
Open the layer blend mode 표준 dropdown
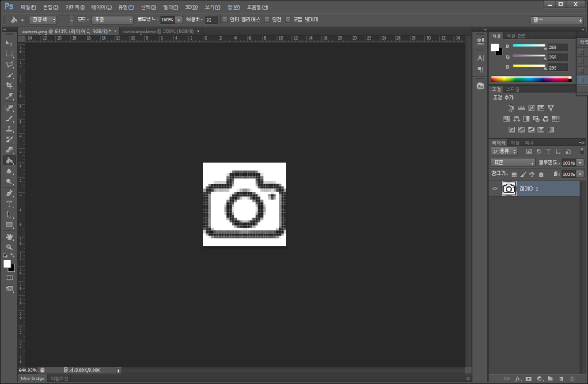[513, 162]
